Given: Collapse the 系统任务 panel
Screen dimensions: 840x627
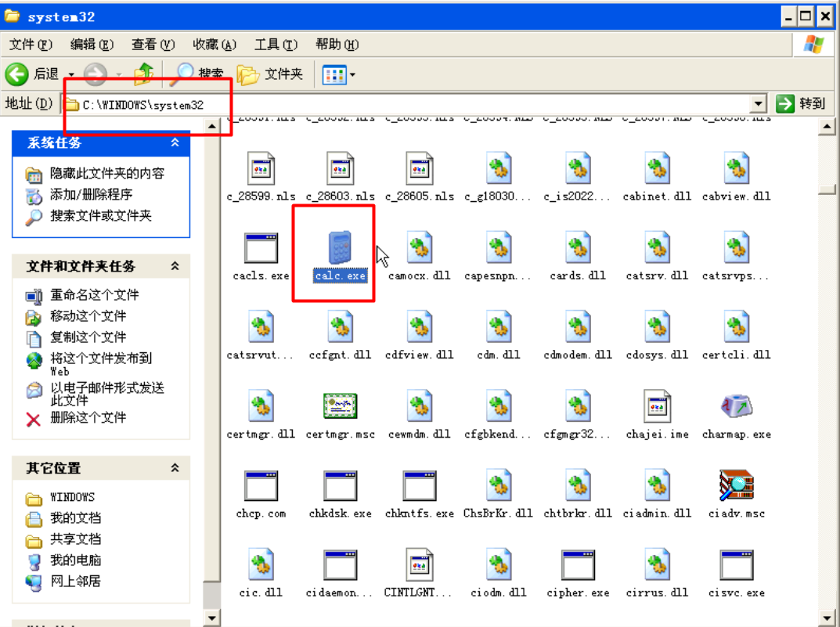Looking at the screenshot, I should (175, 142).
